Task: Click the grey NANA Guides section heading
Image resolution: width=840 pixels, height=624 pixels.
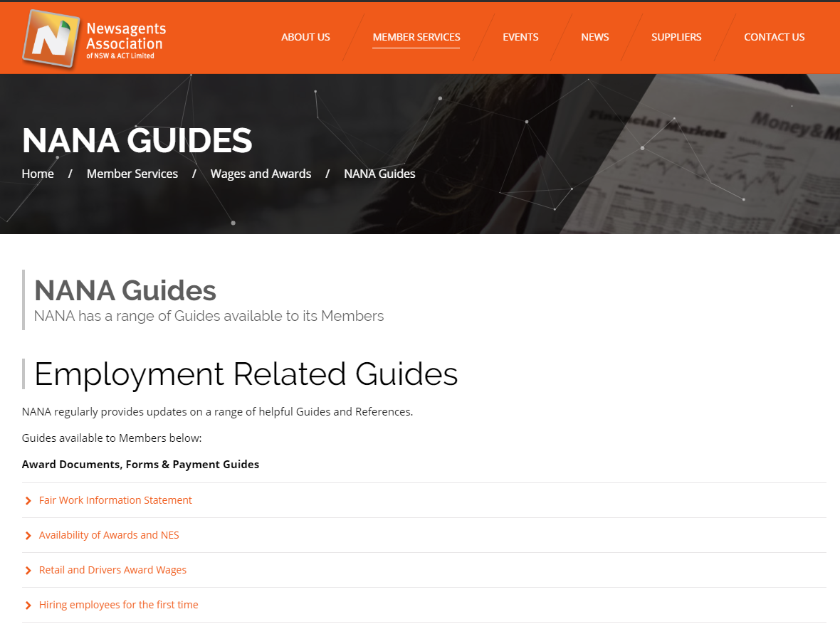Action: [x=125, y=290]
